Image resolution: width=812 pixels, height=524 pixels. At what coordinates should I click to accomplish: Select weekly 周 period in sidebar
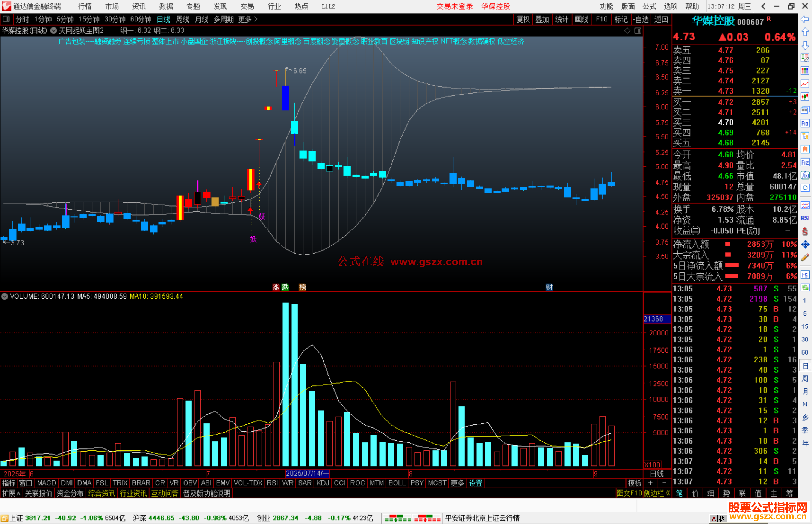(x=805, y=378)
